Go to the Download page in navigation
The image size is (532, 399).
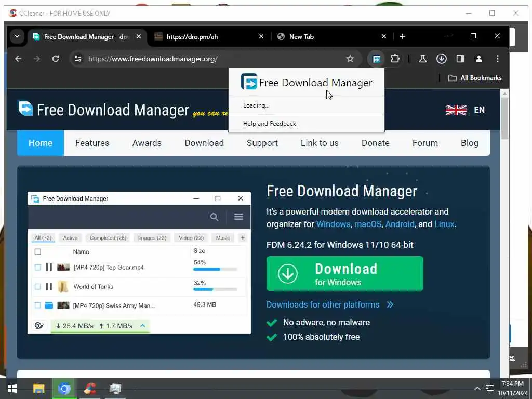(204, 143)
